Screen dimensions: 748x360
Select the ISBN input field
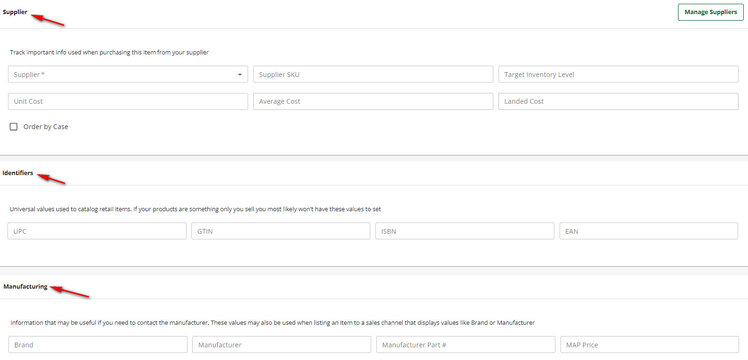(x=465, y=231)
